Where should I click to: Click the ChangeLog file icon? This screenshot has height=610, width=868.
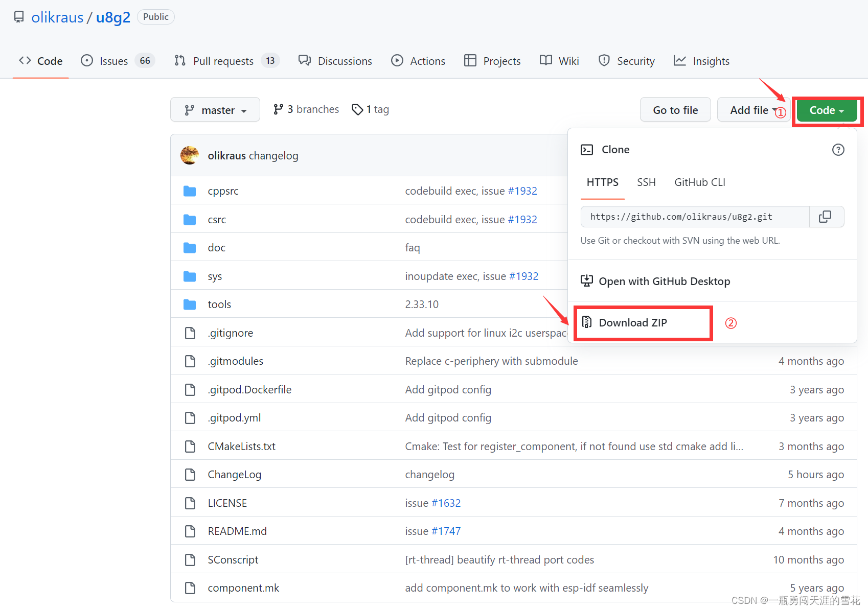tap(190, 475)
